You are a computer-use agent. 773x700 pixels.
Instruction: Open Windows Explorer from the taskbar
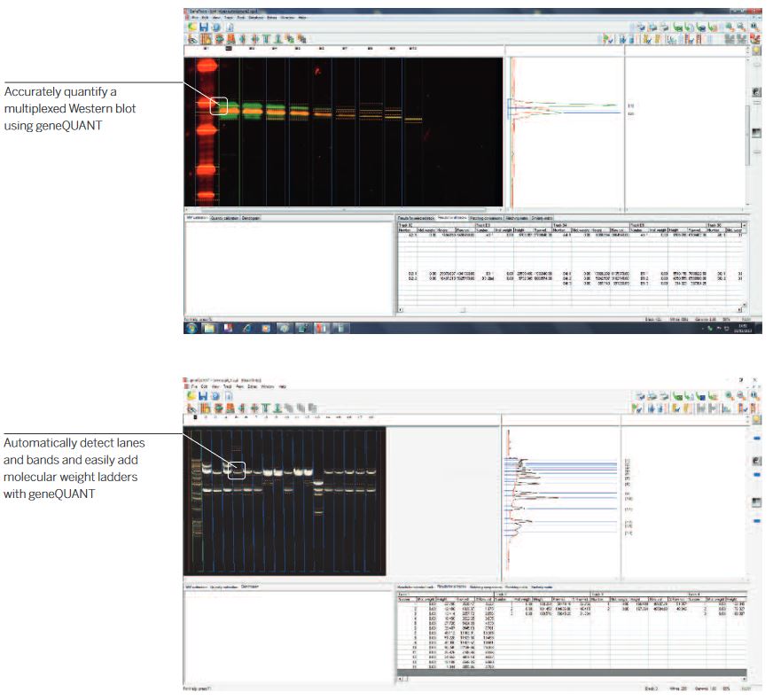pyautogui.click(x=210, y=328)
